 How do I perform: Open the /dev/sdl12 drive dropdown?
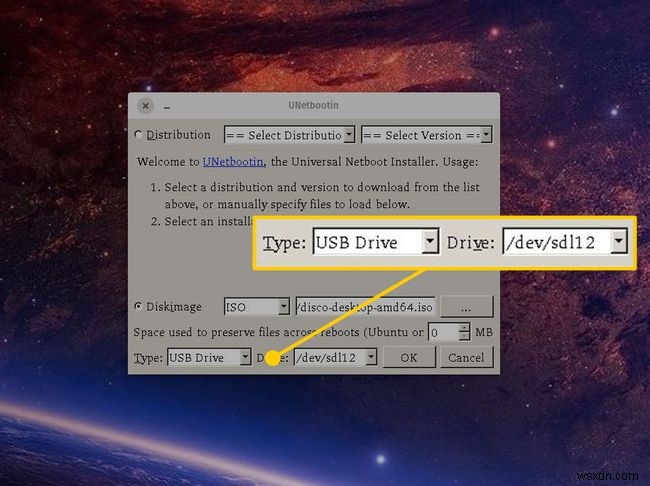pos(335,357)
